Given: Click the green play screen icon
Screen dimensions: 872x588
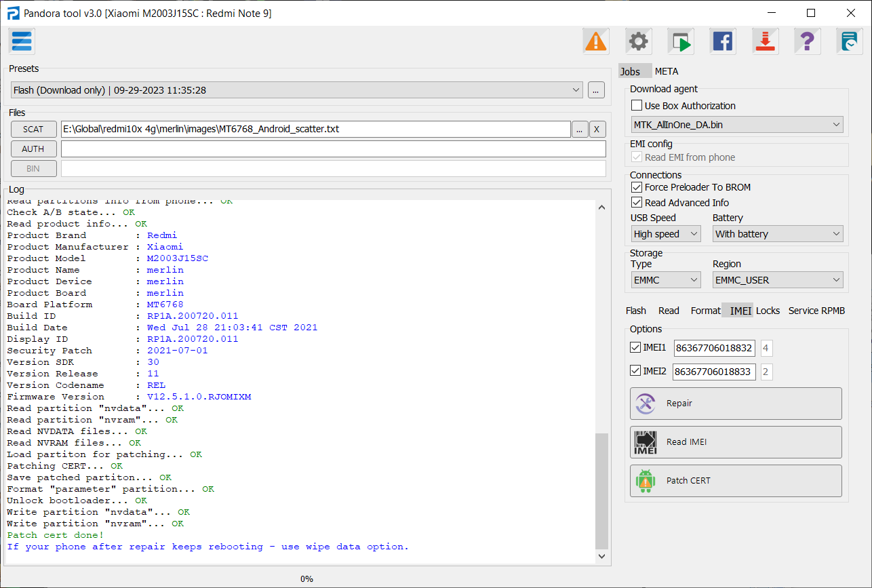Looking at the screenshot, I should (680, 41).
